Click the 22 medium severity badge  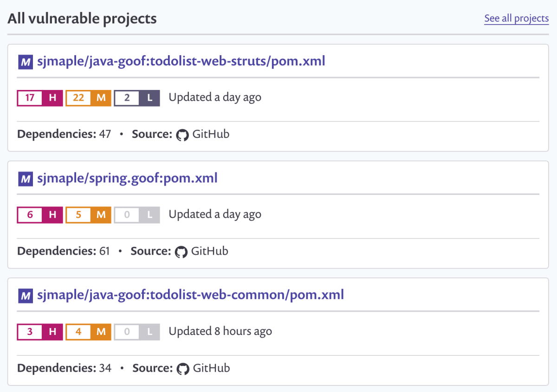click(x=88, y=98)
